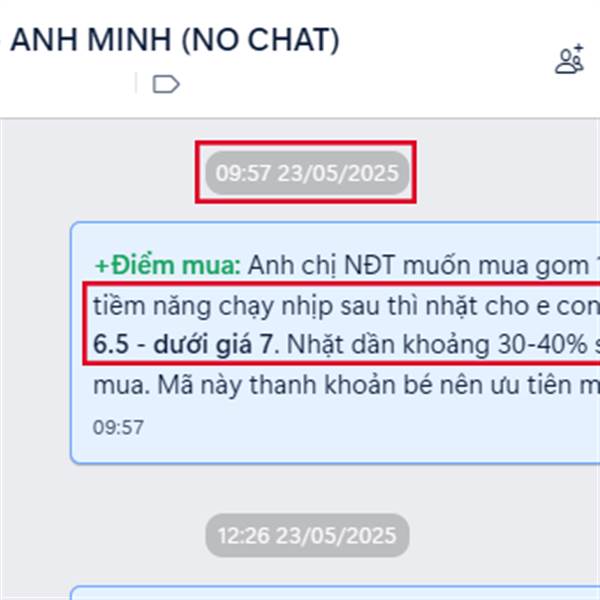
Task: Click the small 09:57 time inside the message
Action: pyautogui.click(x=118, y=427)
